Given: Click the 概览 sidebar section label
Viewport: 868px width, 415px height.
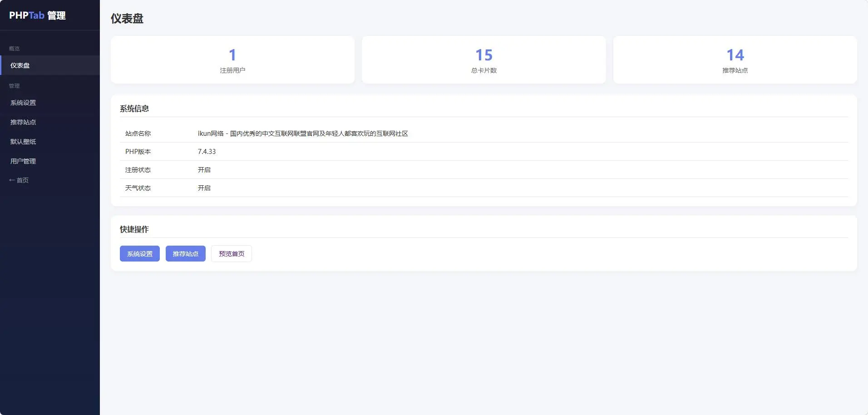Looking at the screenshot, I should [14, 49].
